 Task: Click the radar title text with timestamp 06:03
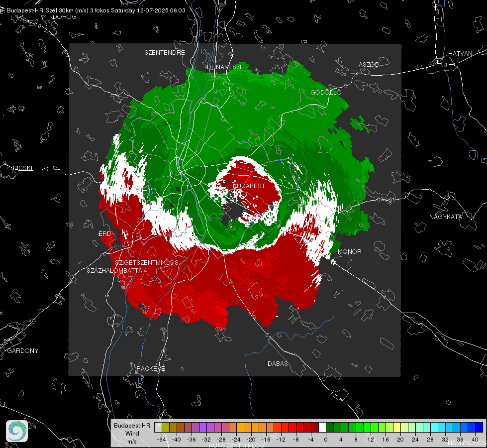coord(96,10)
